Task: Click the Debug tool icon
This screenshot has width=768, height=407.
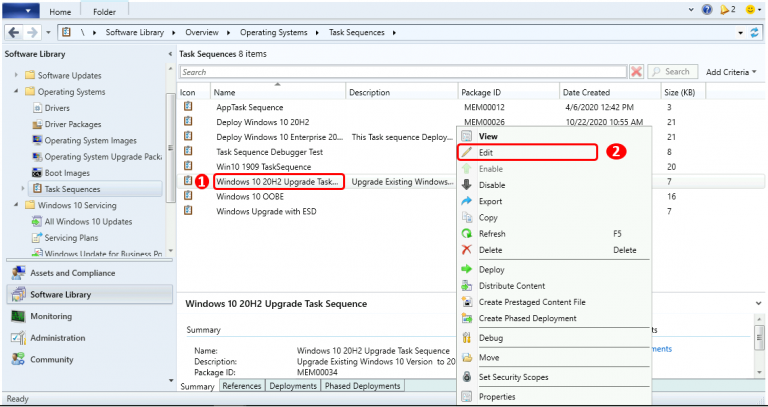Action: 467,338
